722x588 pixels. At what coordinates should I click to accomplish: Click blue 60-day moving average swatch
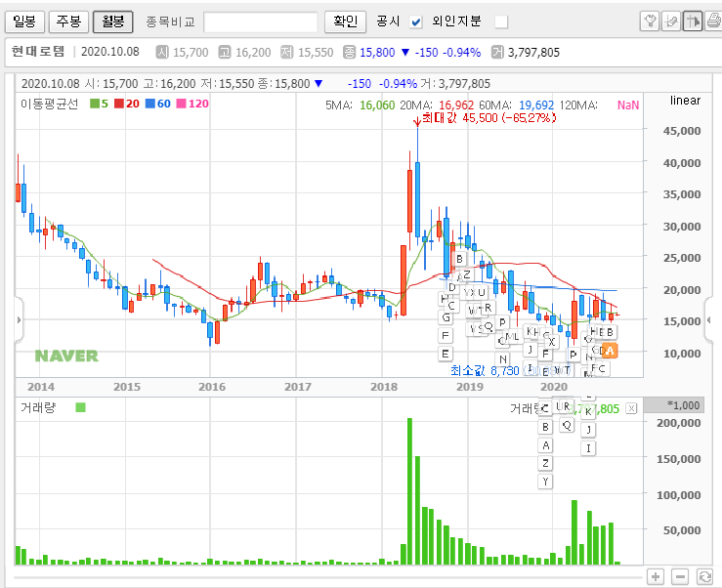(150, 104)
